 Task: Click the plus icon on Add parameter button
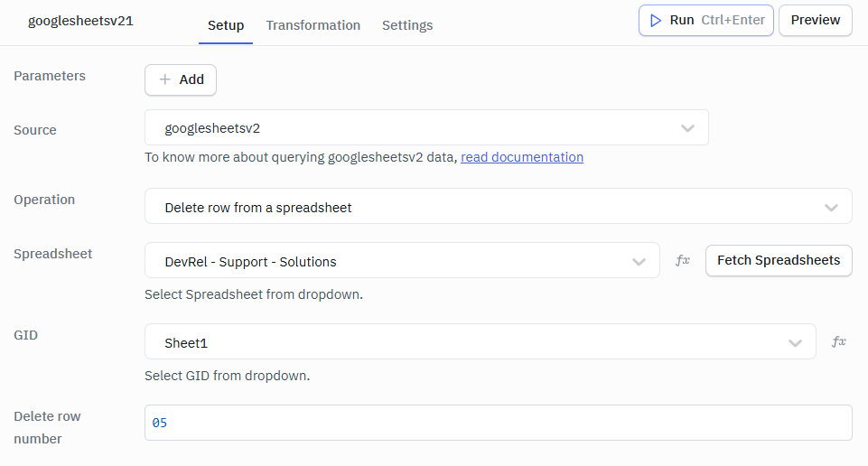click(x=164, y=79)
